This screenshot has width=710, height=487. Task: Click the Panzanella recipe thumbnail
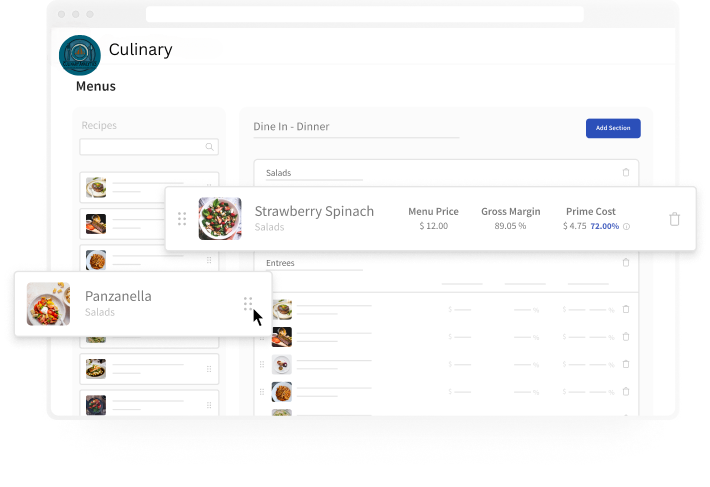48,304
